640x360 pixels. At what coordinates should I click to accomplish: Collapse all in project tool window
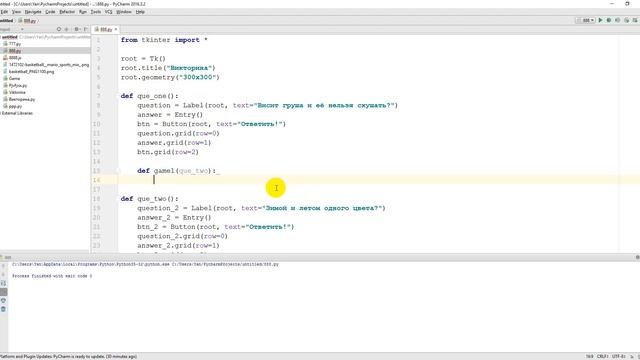click(67, 29)
